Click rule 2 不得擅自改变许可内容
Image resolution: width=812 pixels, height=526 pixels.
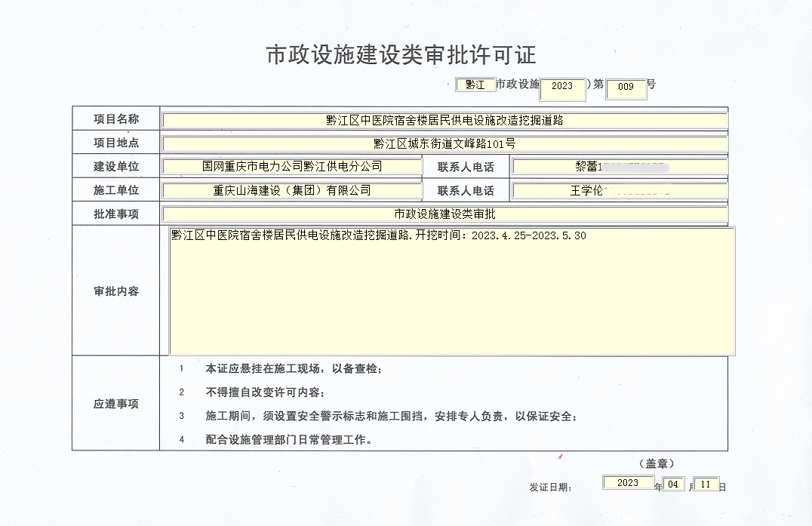(x=265, y=392)
